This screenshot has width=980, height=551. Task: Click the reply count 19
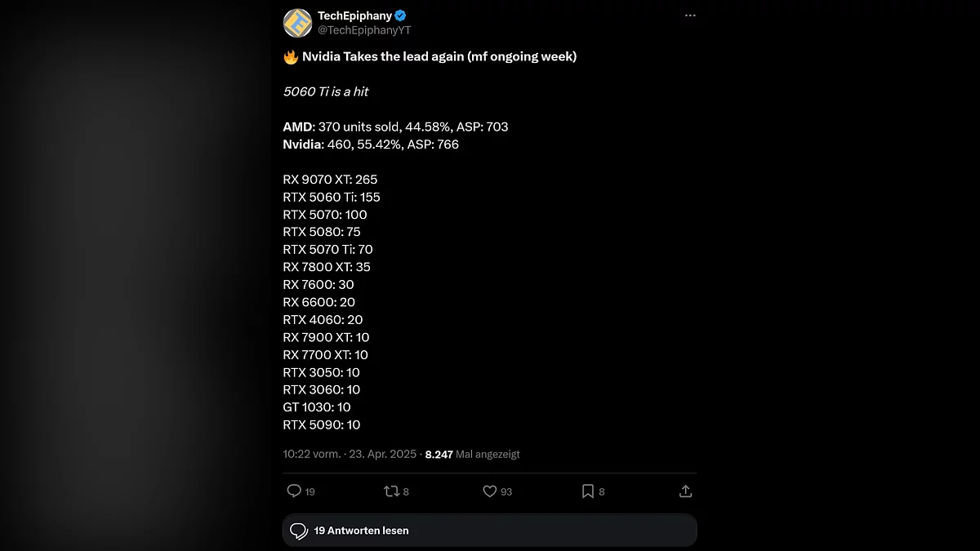(x=310, y=491)
